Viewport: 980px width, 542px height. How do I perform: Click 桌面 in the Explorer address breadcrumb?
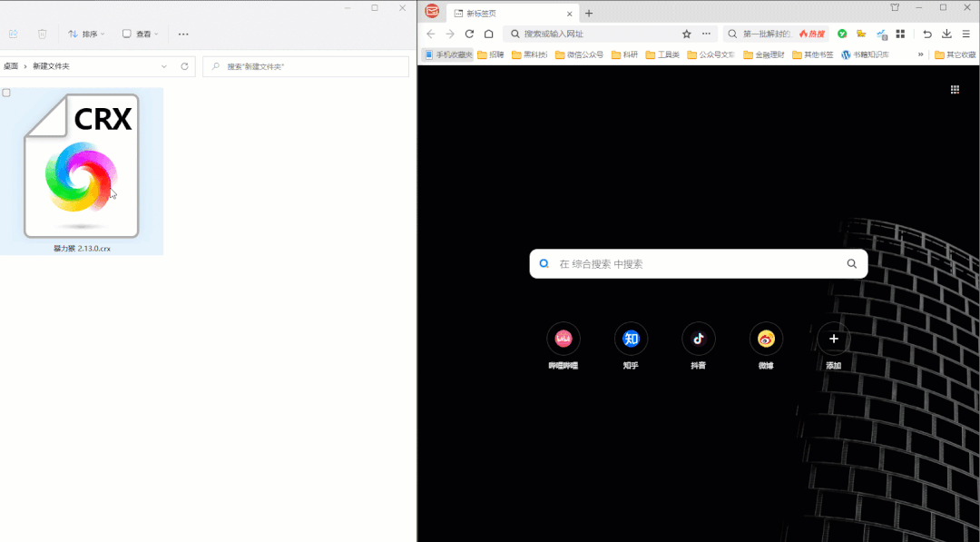(11, 66)
